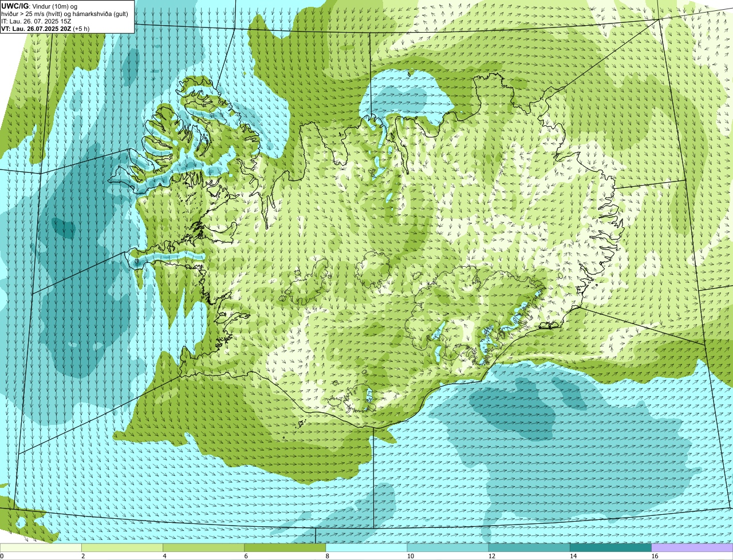Click the teal 12–14 legend swatch
The height and width of the screenshot is (560, 733).
[x=529, y=547]
